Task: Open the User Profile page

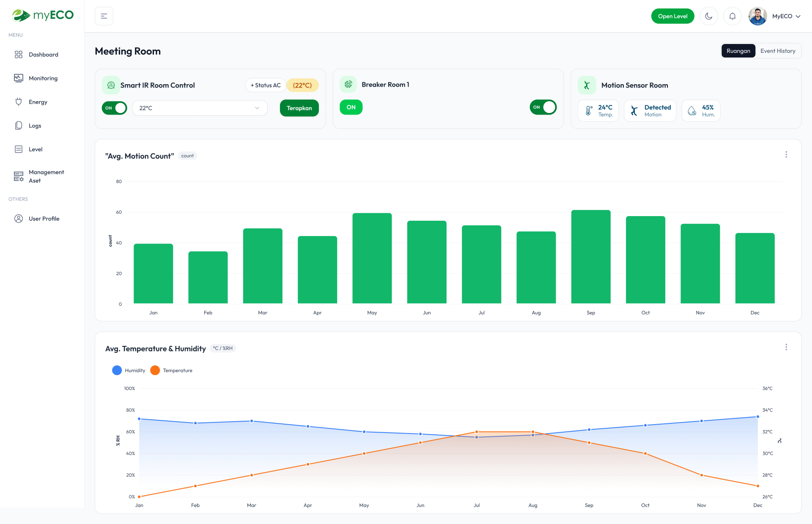Action: [x=44, y=218]
